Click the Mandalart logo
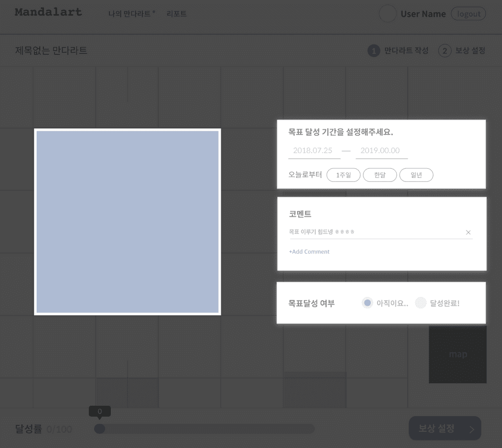The height and width of the screenshot is (448, 502). (x=48, y=12)
